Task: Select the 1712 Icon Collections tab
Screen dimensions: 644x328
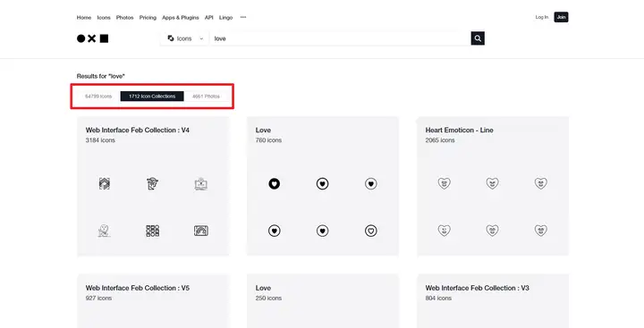Action: [152, 96]
